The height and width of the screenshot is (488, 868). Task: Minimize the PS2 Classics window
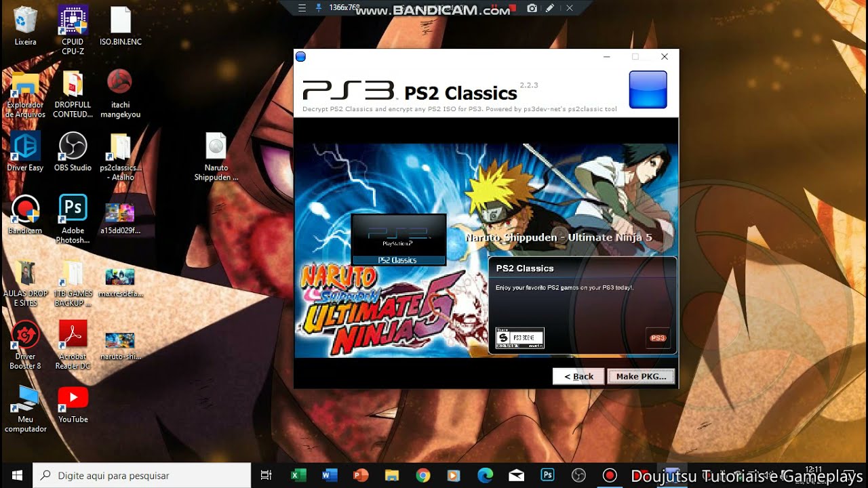tap(606, 57)
